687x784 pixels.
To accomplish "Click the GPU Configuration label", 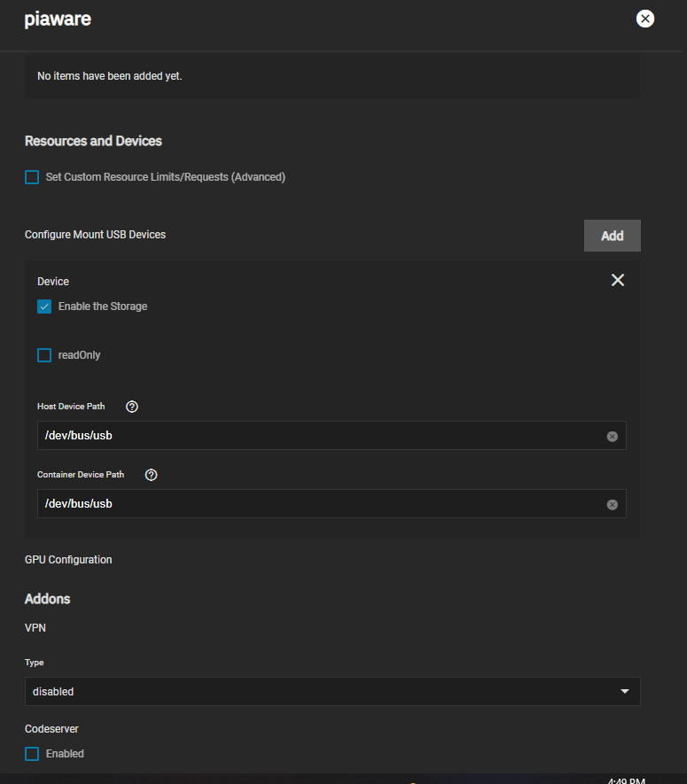I will pyautogui.click(x=68, y=560).
